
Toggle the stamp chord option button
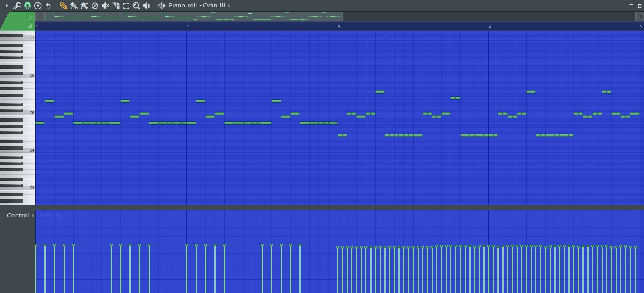click(x=38, y=5)
